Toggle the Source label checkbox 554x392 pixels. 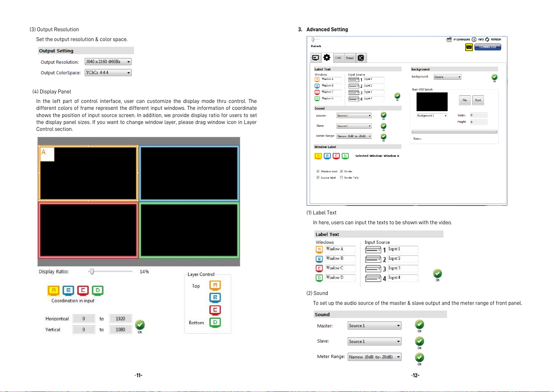[x=318, y=178]
